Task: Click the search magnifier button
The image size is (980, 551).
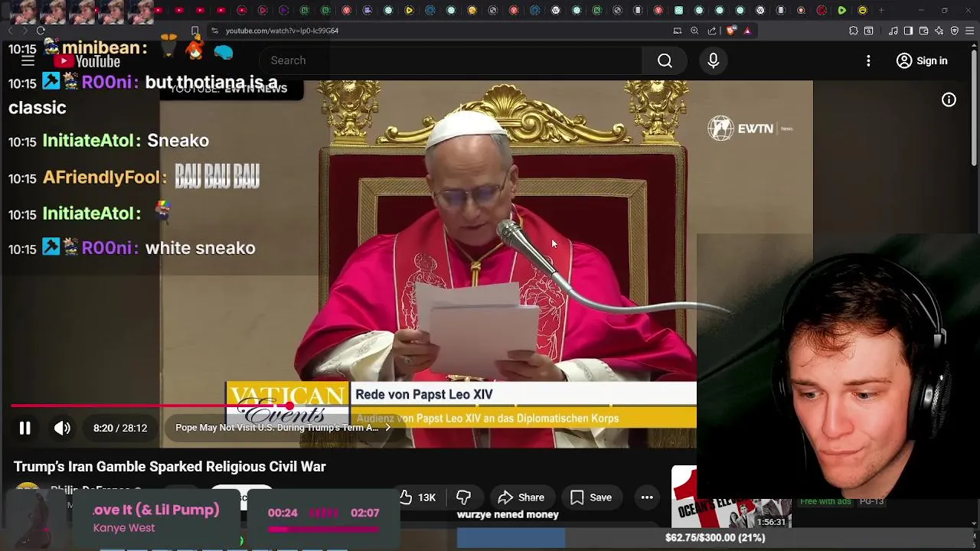Action: pos(665,60)
